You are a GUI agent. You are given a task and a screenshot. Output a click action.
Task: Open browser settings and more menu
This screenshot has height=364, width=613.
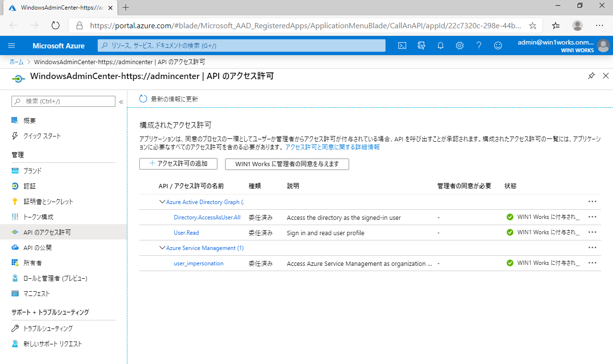point(600,25)
